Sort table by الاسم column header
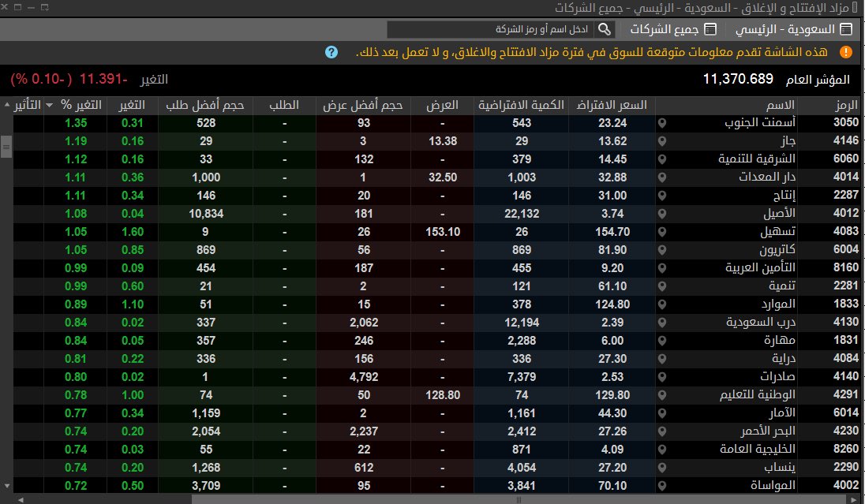Image resolution: width=865 pixels, height=504 pixels. tap(727, 105)
